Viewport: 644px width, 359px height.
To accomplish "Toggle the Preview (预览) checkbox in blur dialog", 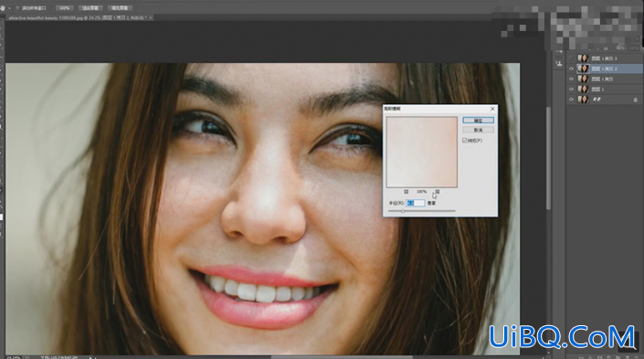I will (465, 141).
